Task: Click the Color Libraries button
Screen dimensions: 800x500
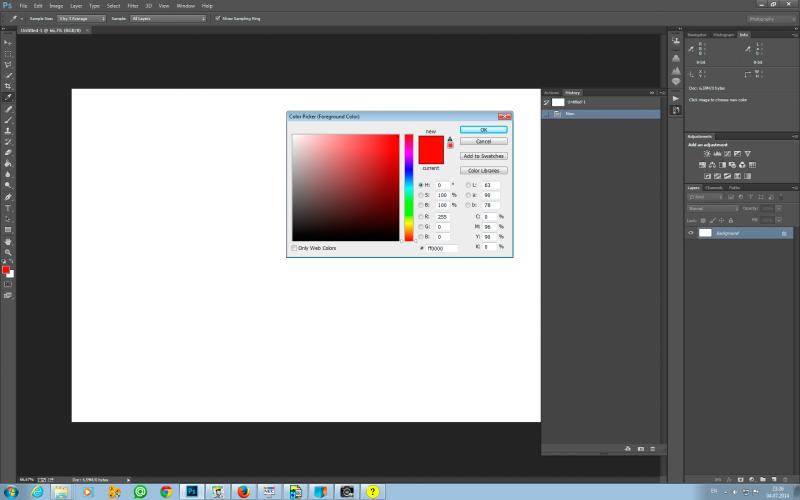Action: (x=484, y=170)
